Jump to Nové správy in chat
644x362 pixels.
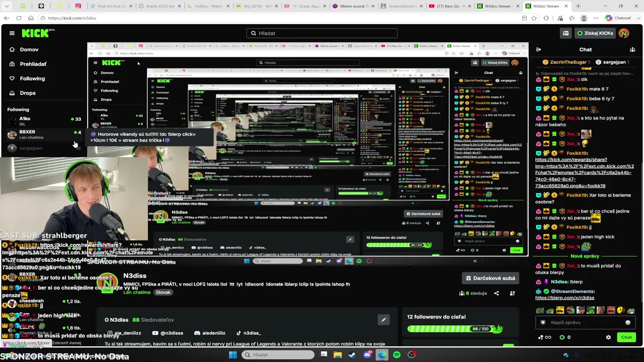coord(585,256)
